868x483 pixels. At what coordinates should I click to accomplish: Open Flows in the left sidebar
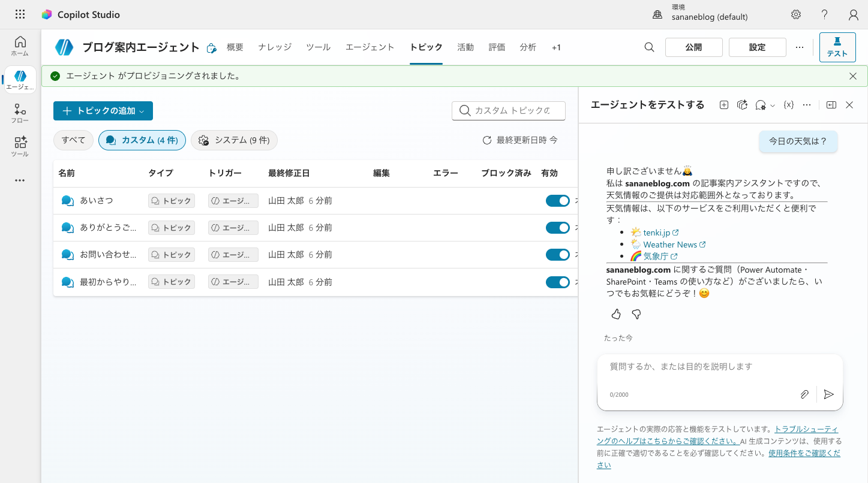coord(20,113)
